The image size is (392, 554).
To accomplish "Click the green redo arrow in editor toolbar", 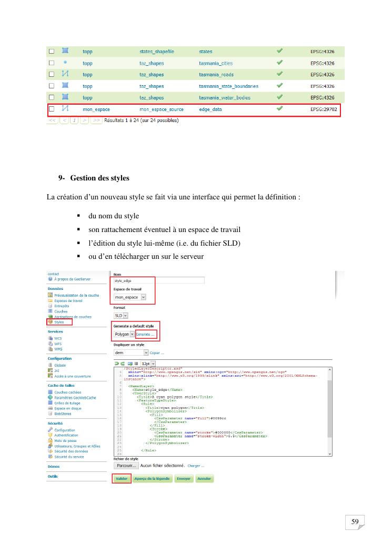I will pyautogui.click(x=123, y=363).
